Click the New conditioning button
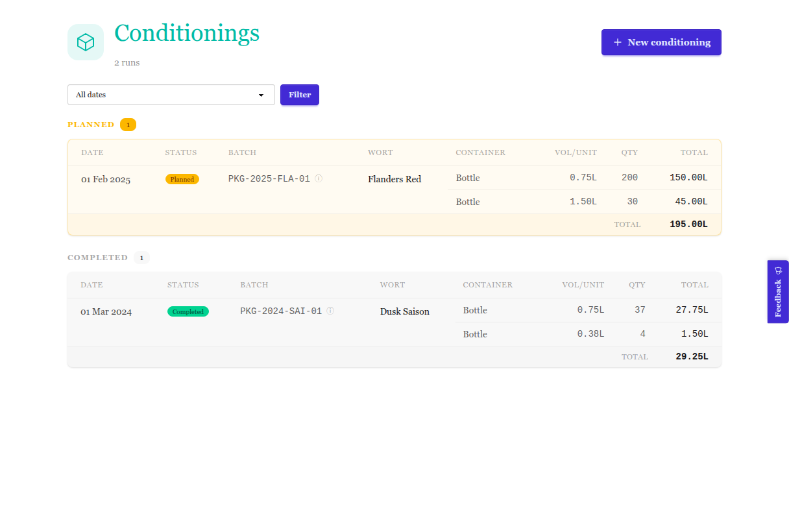The height and width of the screenshot is (532, 789). (661, 42)
